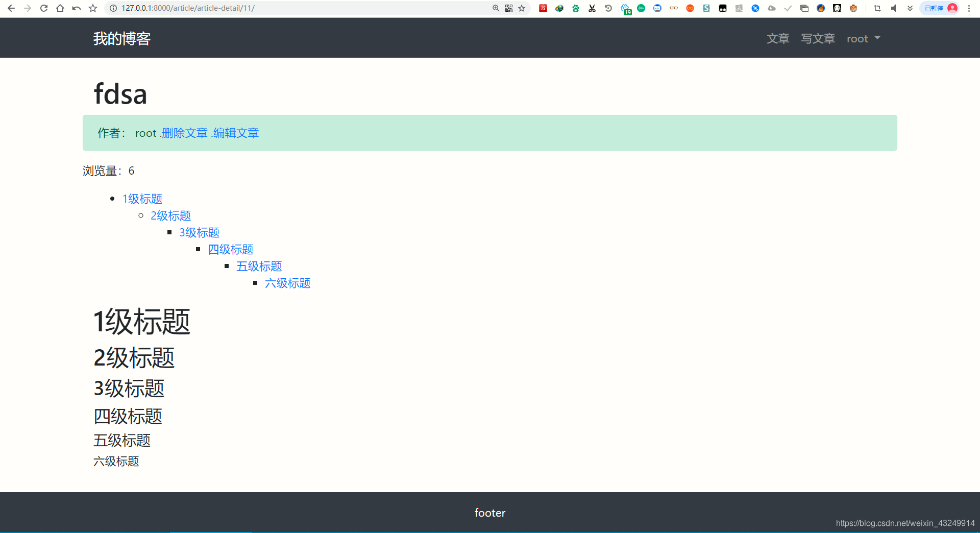This screenshot has width=980, height=533.
Task: Reload the current page
Action: 44,8
